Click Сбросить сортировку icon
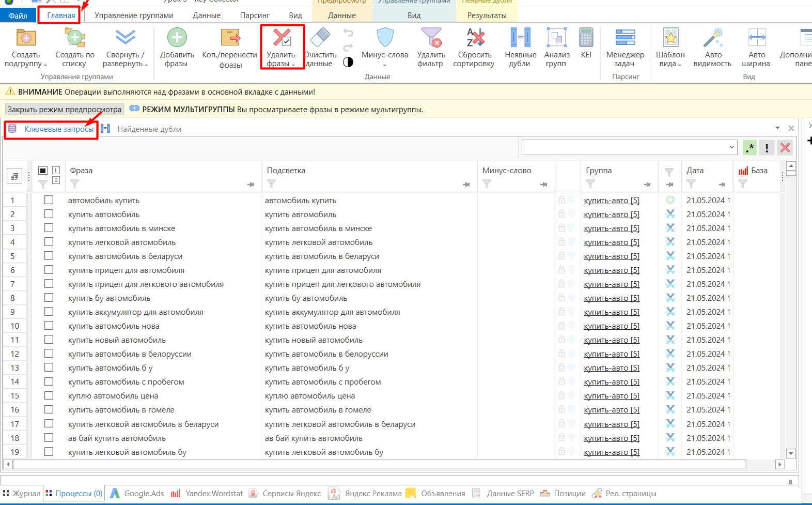The width and height of the screenshot is (812, 505). 475,38
